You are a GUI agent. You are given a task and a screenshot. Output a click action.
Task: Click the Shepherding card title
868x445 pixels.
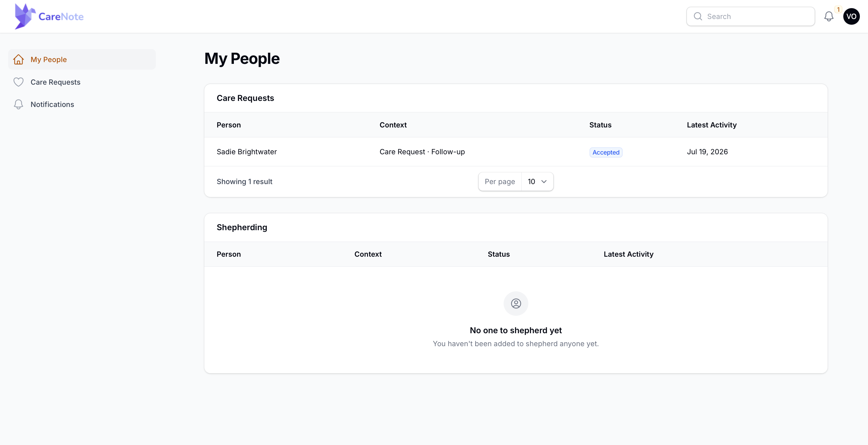click(242, 227)
